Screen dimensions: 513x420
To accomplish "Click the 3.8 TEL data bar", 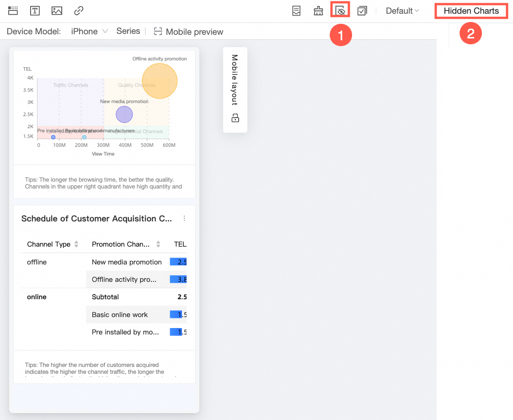I will click(x=178, y=279).
